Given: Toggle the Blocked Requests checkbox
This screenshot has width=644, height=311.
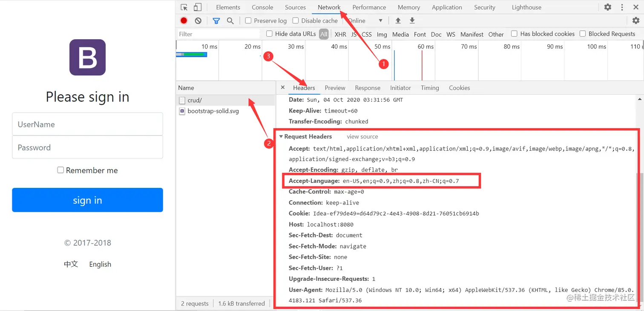Looking at the screenshot, I should click(x=583, y=34).
